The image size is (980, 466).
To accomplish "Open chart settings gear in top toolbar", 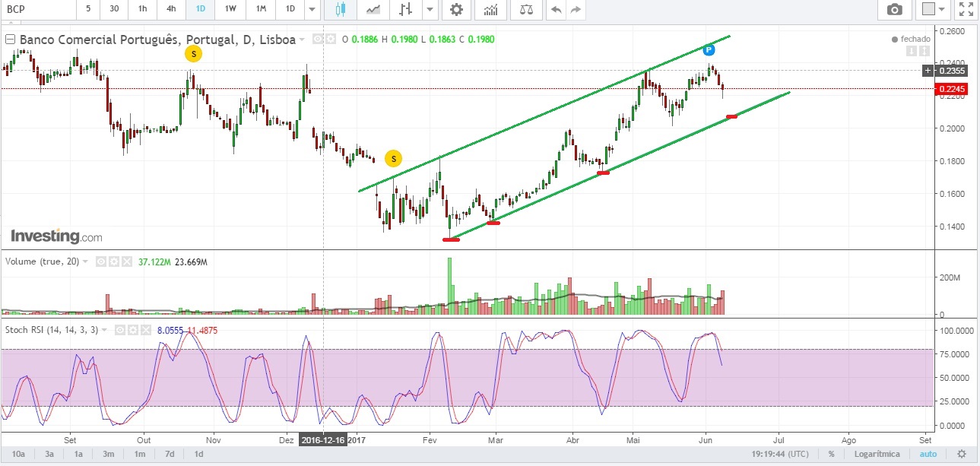I will pyautogui.click(x=456, y=9).
